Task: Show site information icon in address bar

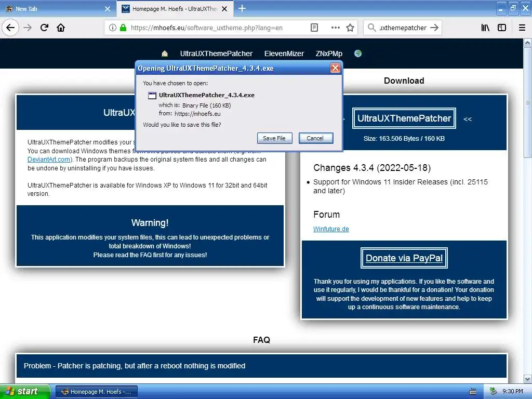Action: coord(113,28)
